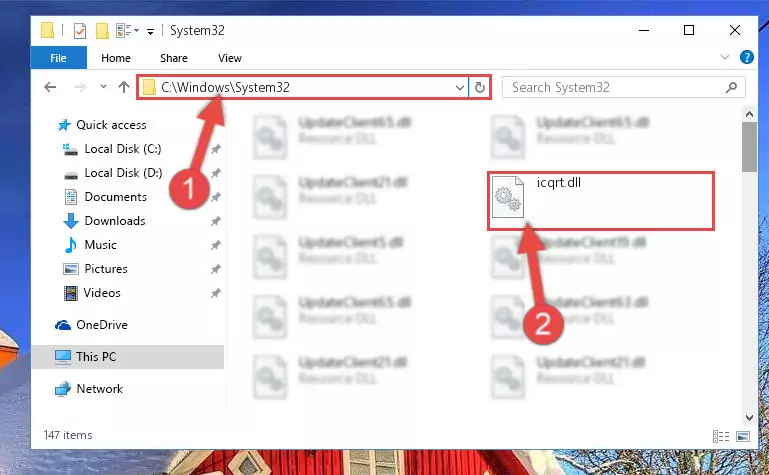The image size is (769, 475).
Task: Click the folder icon in title bar
Action: click(48, 30)
